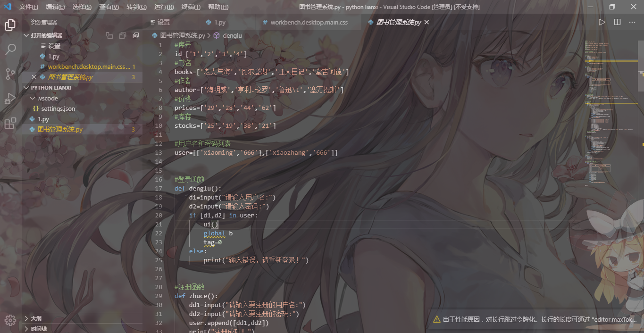The image size is (644, 333).
Task: Click the 'user=' list line 13
Action: pyautogui.click(x=256, y=152)
